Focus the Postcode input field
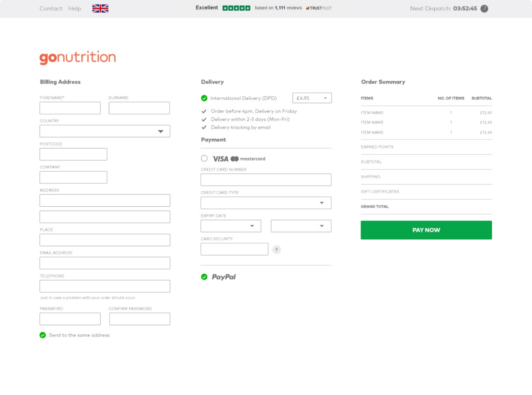532x395 pixels. point(73,154)
